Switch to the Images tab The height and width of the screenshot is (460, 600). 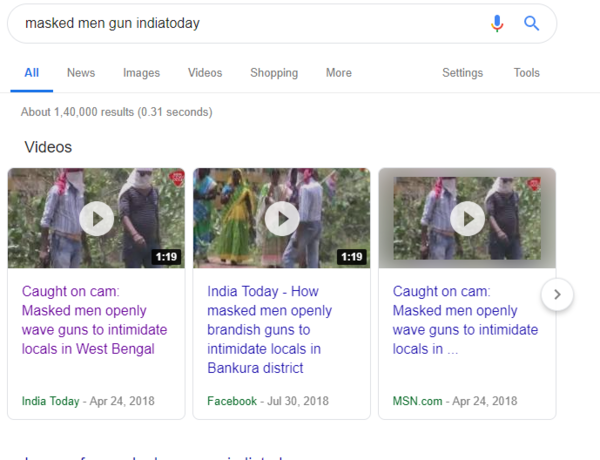point(141,73)
